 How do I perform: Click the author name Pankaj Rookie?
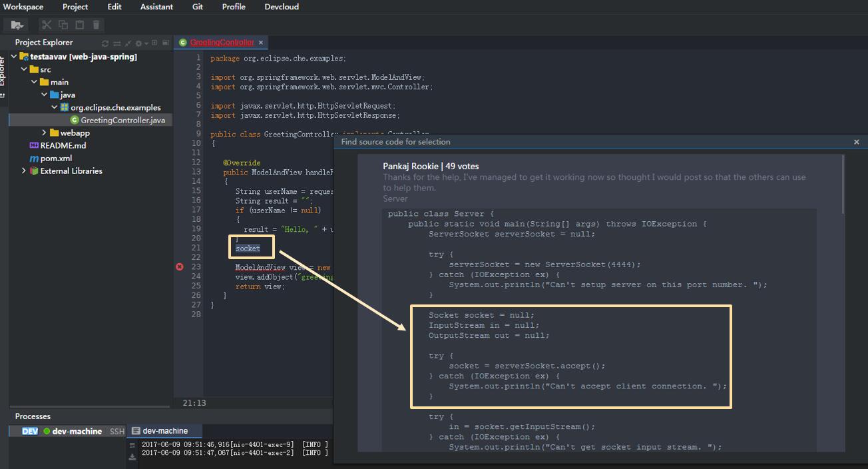coord(411,167)
